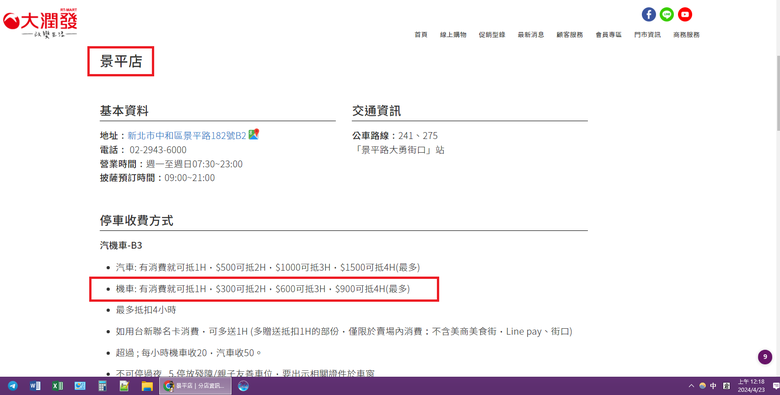Open Microsoft Word from the taskbar
Screen dimensions: 780x395
[35, 386]
